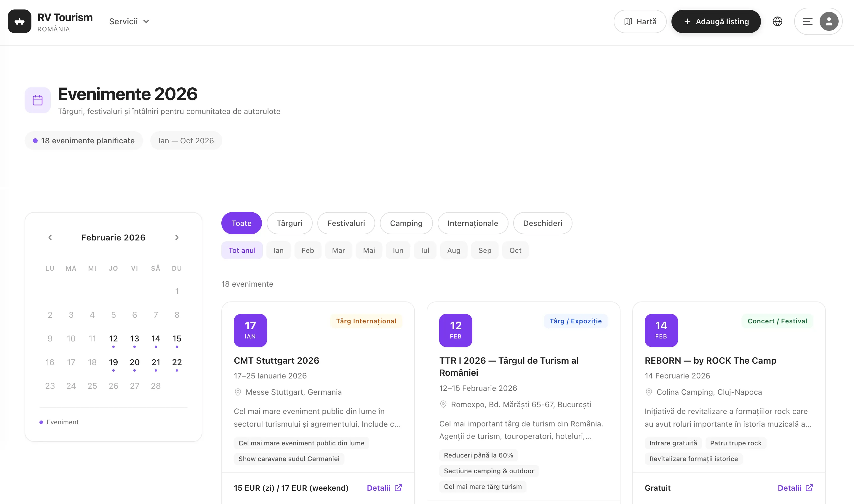854x504 pixels.
Task: Select the Toate category filter
Action: click(241, 223)
